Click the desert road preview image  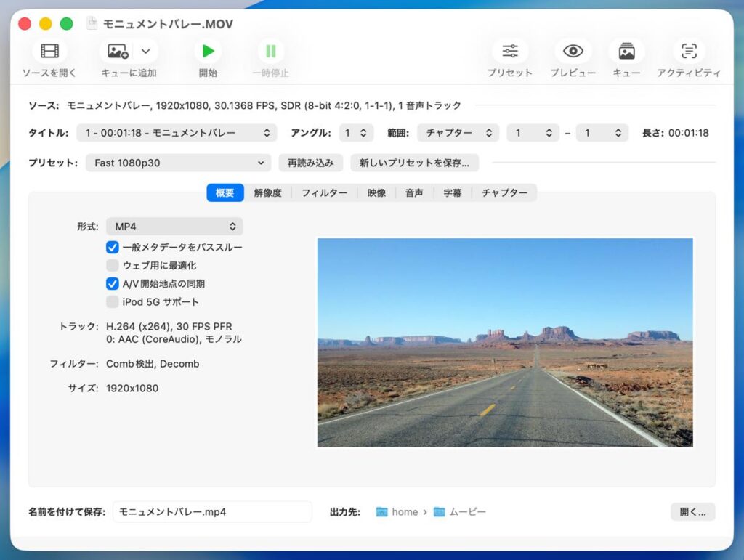[x=505, y=342]
